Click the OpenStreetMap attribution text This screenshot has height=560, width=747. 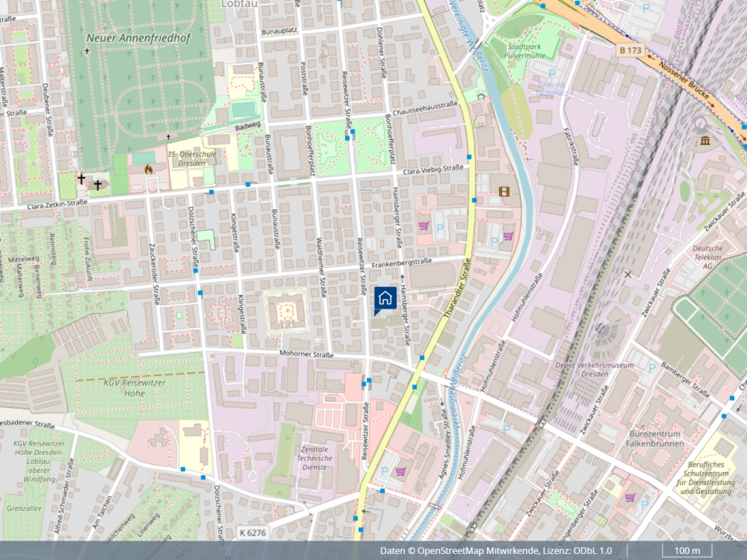[496, 551]
